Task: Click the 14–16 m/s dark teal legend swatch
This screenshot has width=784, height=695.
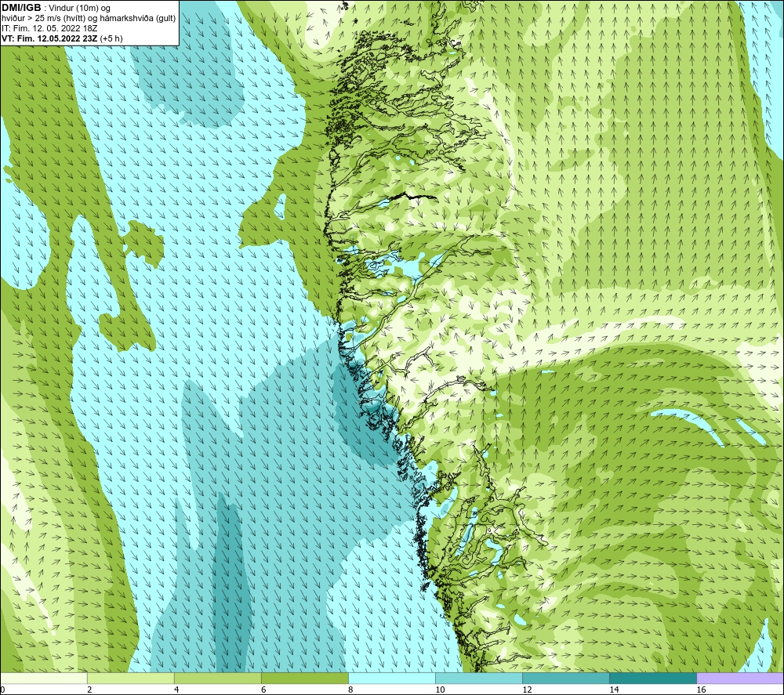Action: (653, 678)
